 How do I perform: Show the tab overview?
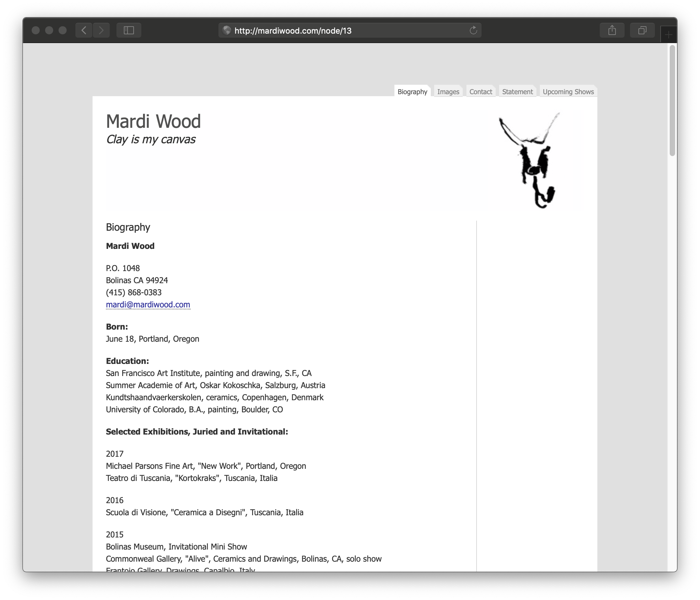642,30
